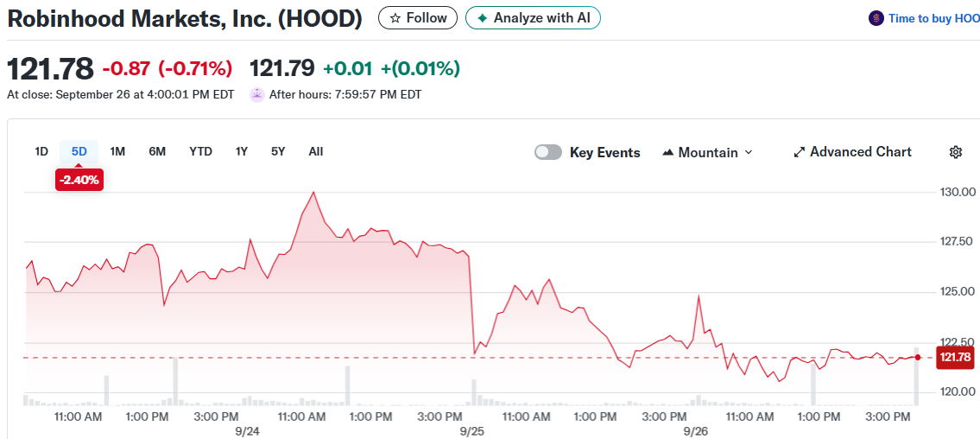Open the Advanced Chart link
Viewport: 980px width, 439px height.
852,152
